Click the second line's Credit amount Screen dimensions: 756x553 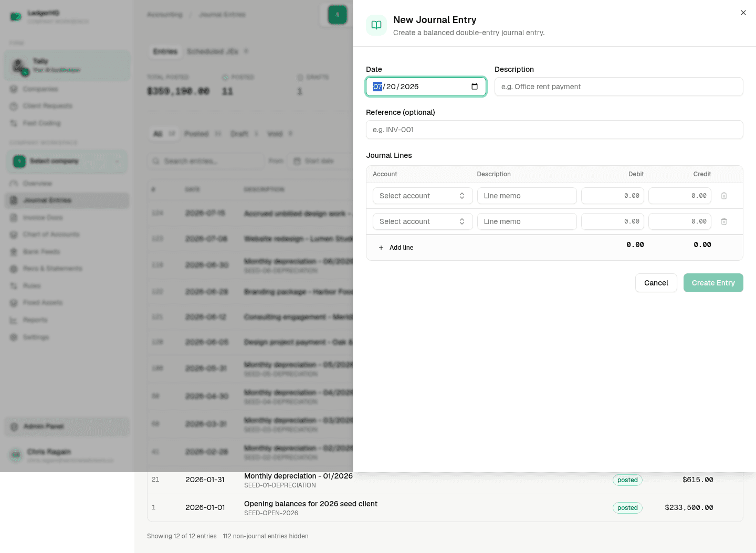click(x=680, y=221)
